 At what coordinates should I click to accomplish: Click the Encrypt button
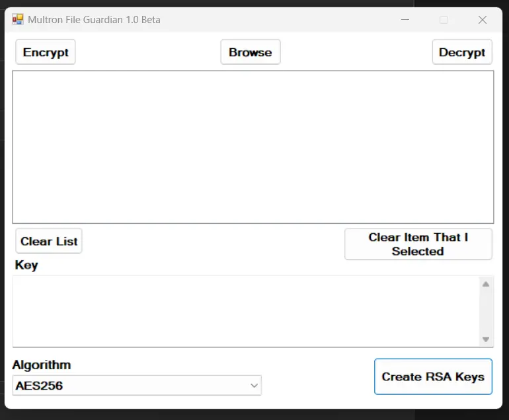(46, 52)
